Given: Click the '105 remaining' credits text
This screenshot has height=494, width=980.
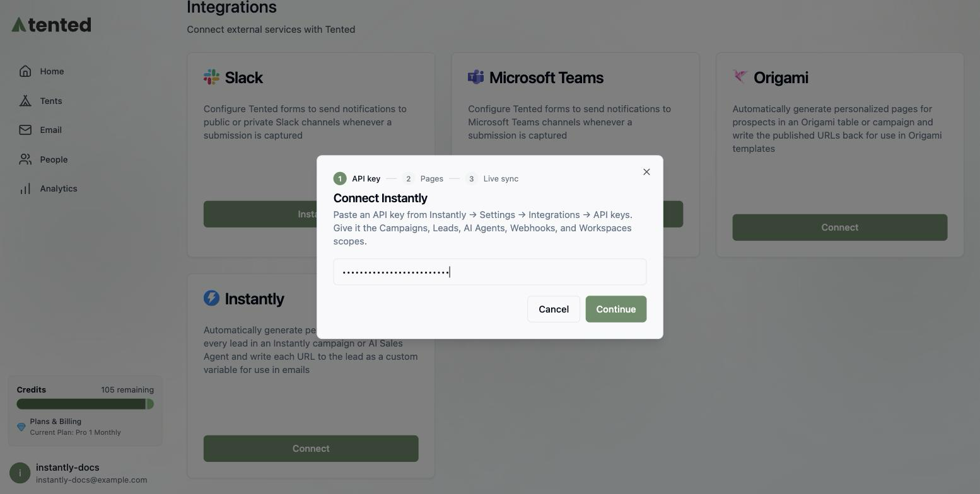Looking at the screenshot, I should (127, 389).
